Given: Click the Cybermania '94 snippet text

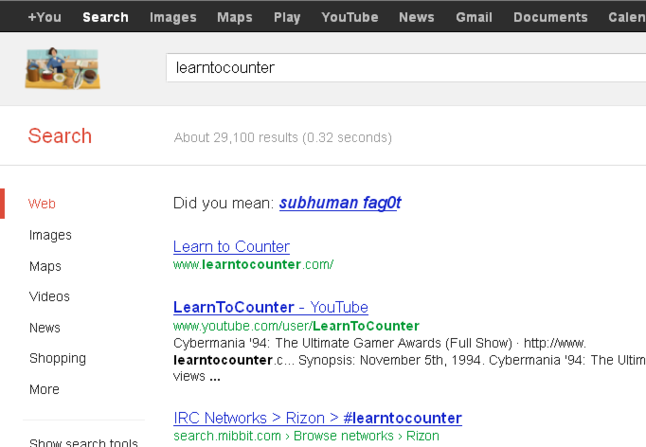Looking at the screenshot, I should [x=410, y=360].
